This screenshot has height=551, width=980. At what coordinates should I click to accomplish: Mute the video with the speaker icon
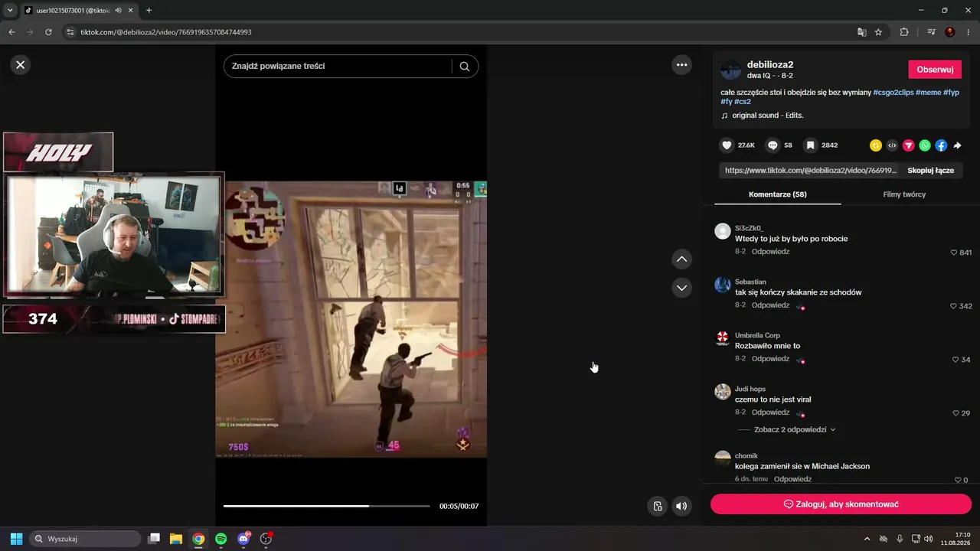pyautogui.click(x=681, y=506)
